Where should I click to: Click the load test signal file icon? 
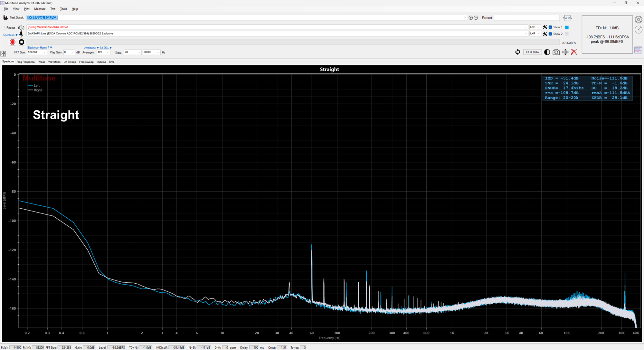tap(5, 17)
